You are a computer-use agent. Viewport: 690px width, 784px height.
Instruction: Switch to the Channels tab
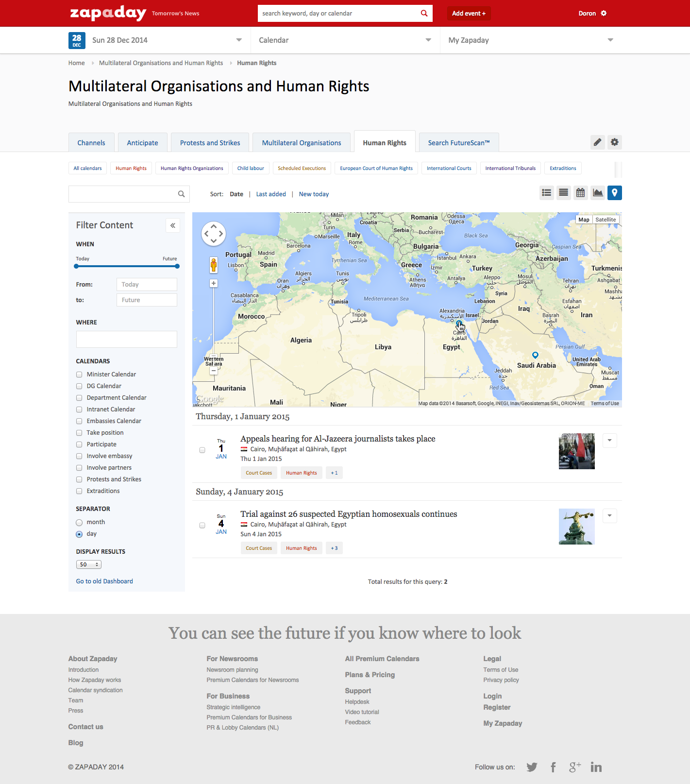pos(91,143)
